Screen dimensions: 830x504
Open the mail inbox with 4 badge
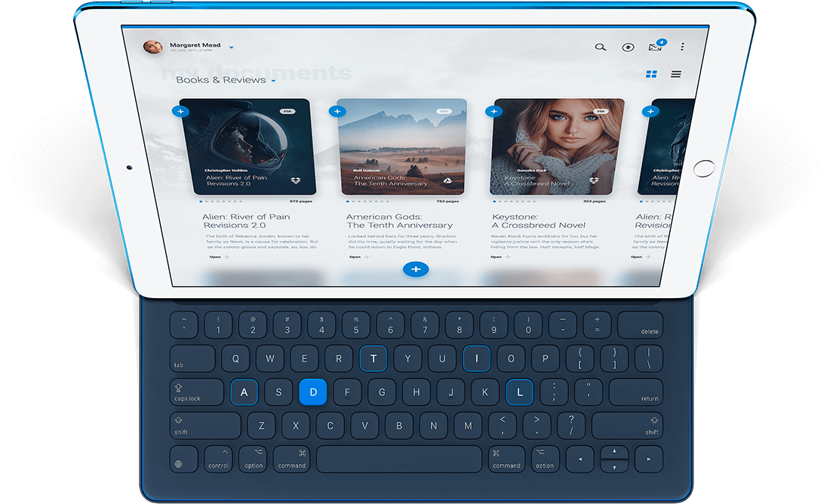coord(655,48)
